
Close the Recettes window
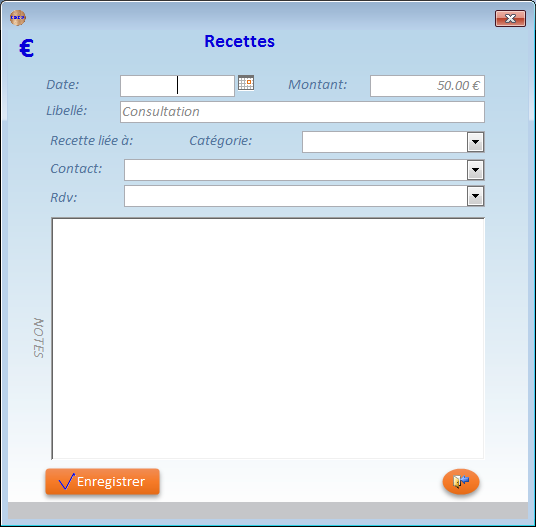coord(510,18)
